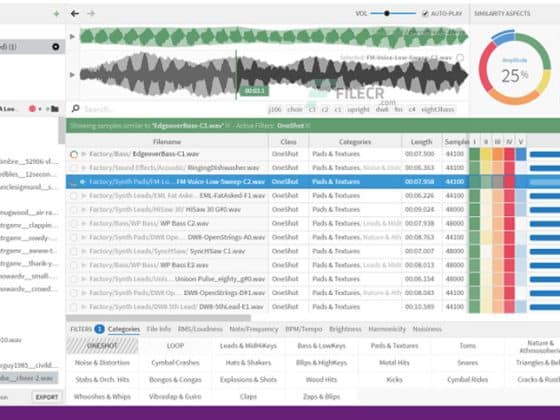560x420 pixels.
Task: Play the WP Bass E2.wav row preview
Action: (84, 265)
